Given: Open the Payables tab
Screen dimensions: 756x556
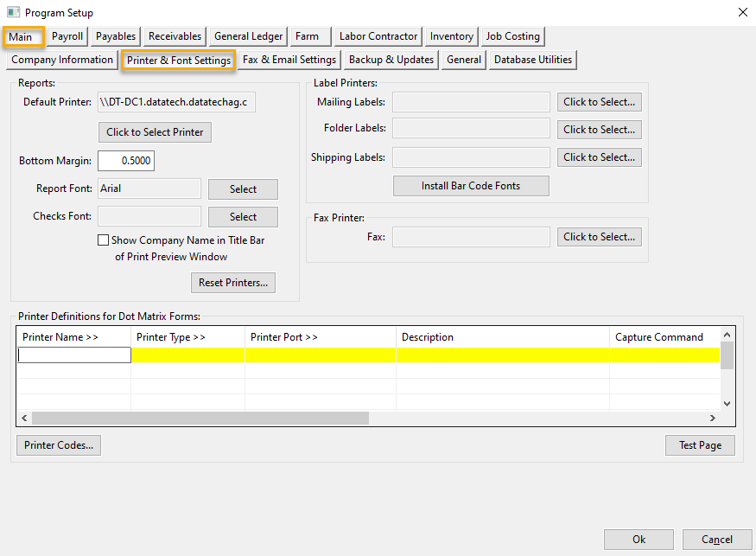Looking at the screenshot, I should 115,36.
